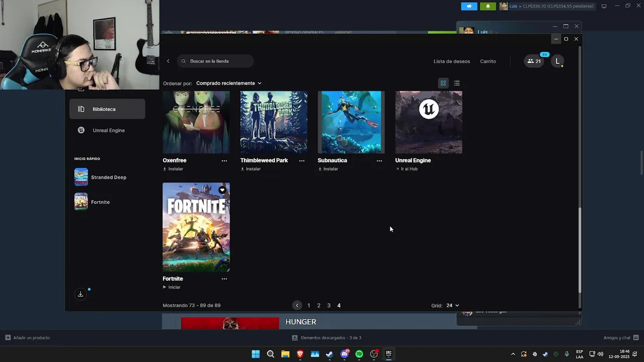Screen dimensions: 644x362
Task: Click Instalar under Thimbleweed Park
Action: coord(251,169)
